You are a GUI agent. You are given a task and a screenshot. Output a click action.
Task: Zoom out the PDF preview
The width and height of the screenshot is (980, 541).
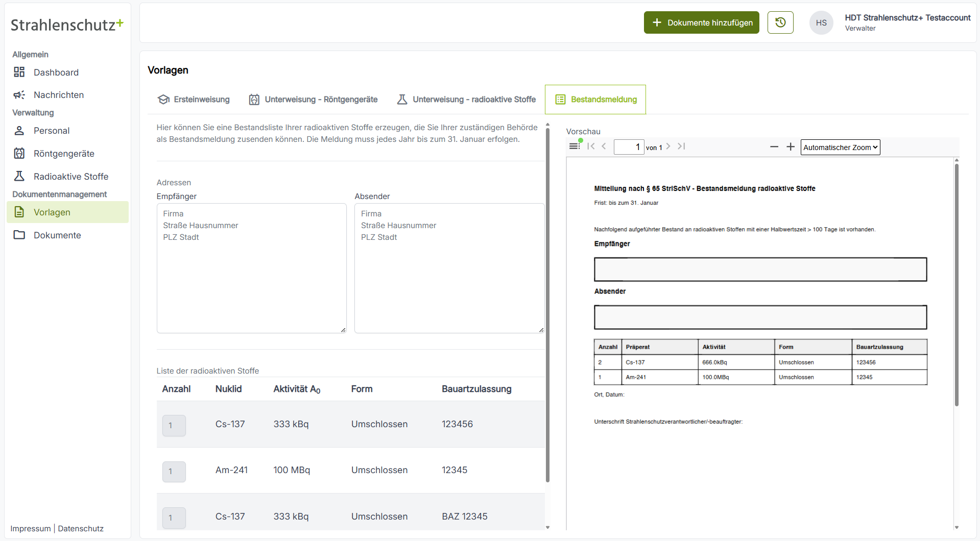click(774, 147)
